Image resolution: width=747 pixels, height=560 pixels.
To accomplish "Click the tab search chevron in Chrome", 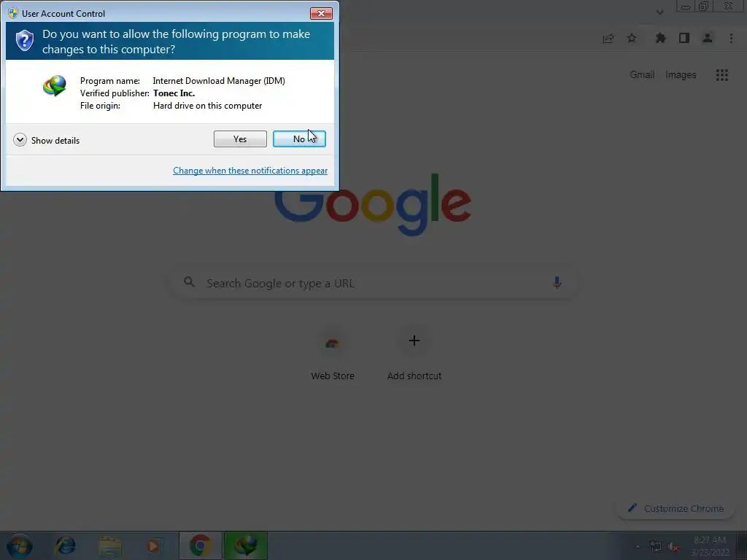I will point(659,12).
